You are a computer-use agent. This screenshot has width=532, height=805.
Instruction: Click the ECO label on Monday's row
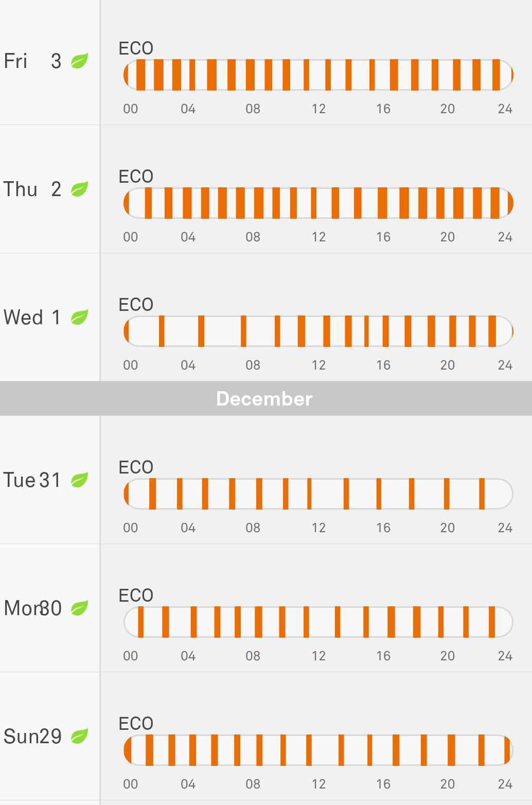coord(136,596)
